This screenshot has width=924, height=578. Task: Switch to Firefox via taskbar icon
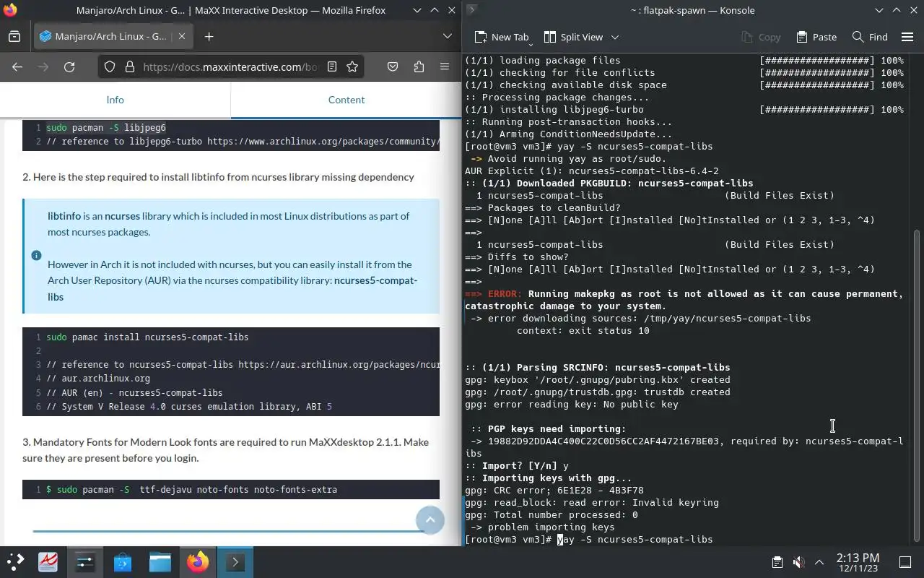[198, 562]
